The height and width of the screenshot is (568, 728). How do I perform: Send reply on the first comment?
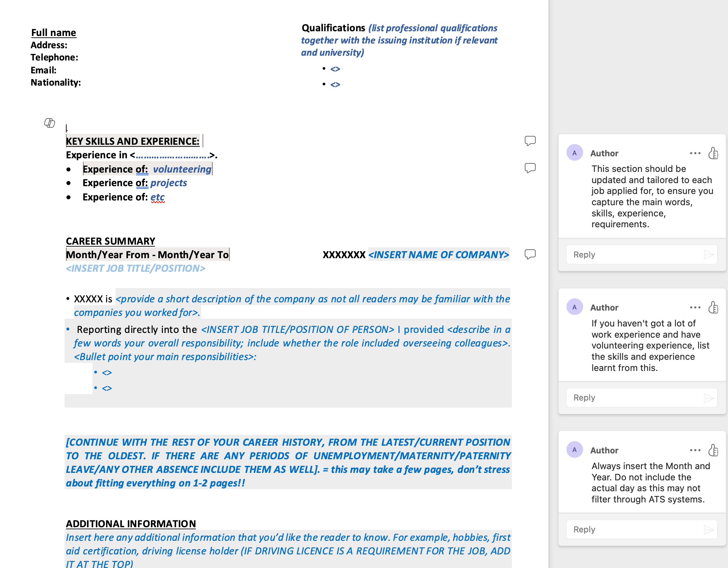point(708,254)
